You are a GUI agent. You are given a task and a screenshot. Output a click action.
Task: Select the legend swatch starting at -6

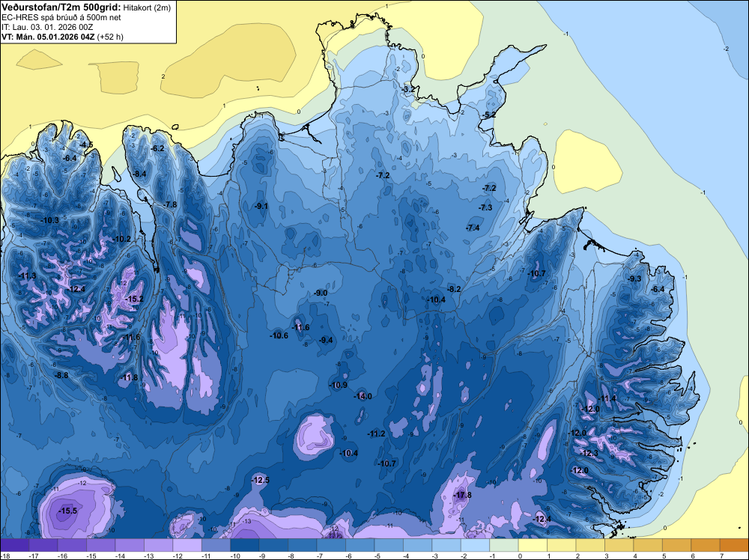[x=360, y=545]
